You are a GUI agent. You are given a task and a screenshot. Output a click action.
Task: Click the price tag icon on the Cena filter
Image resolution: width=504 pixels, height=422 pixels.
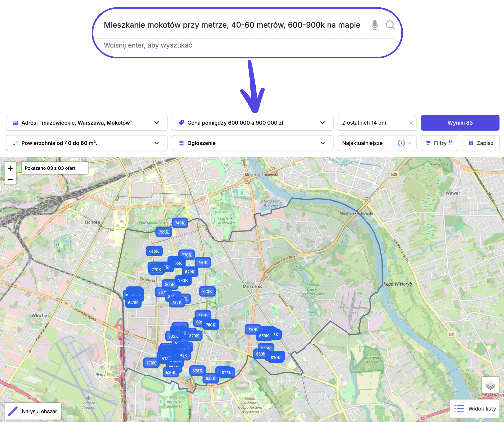(181, 123)
